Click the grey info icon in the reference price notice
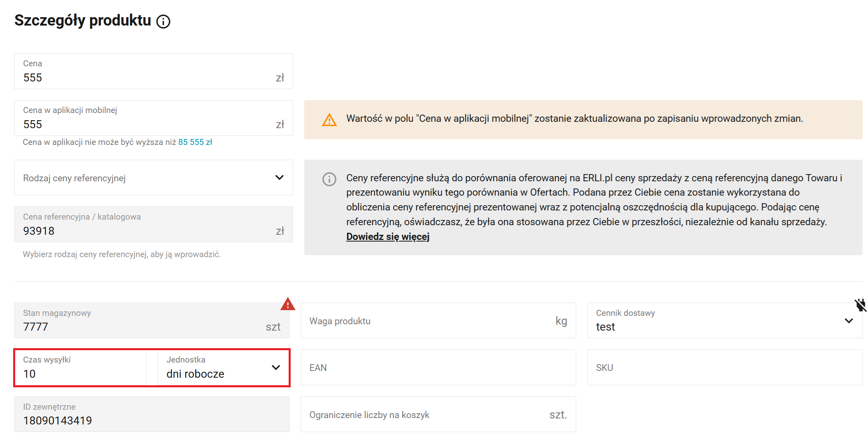This screenshot has width=868, height=438. click(x=329, y=179)
